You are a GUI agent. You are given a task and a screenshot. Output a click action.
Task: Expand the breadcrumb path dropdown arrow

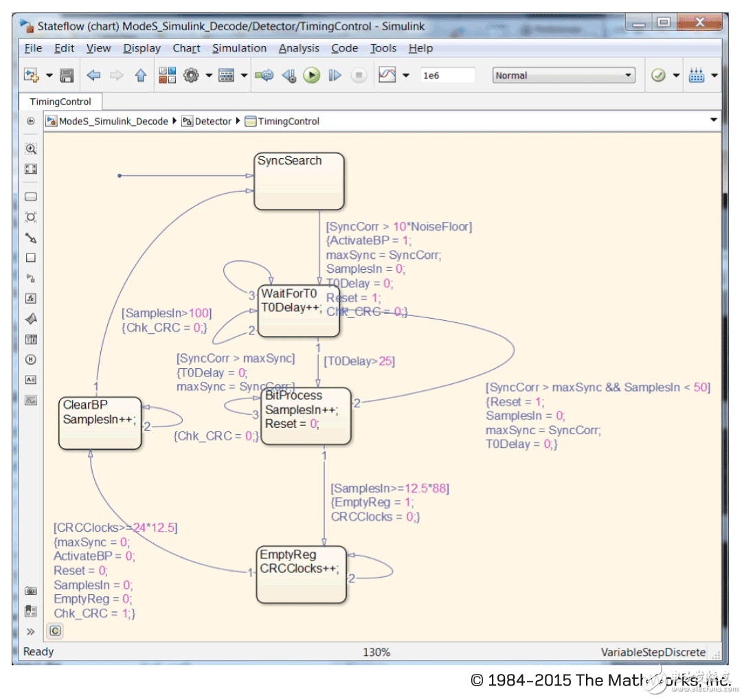[x=714, y=121]
